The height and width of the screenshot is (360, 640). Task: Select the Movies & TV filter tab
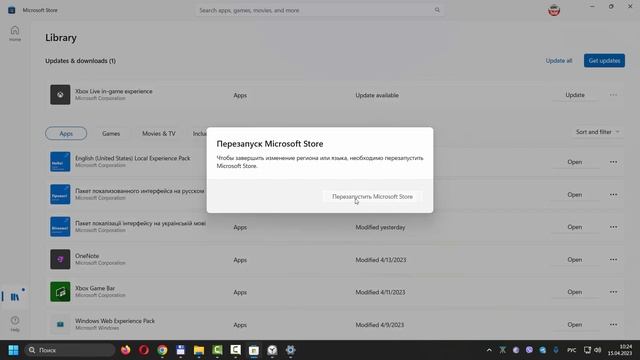(159, 133)
